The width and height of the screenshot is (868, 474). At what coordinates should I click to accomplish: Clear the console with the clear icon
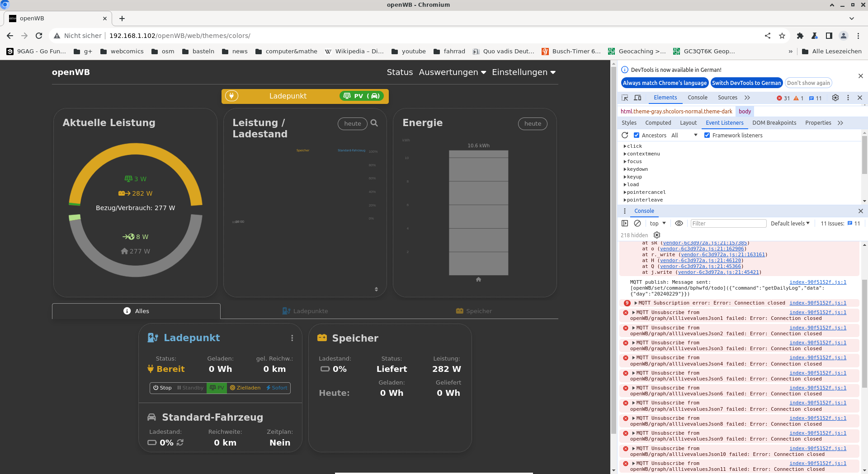click(x=637, y=223)
